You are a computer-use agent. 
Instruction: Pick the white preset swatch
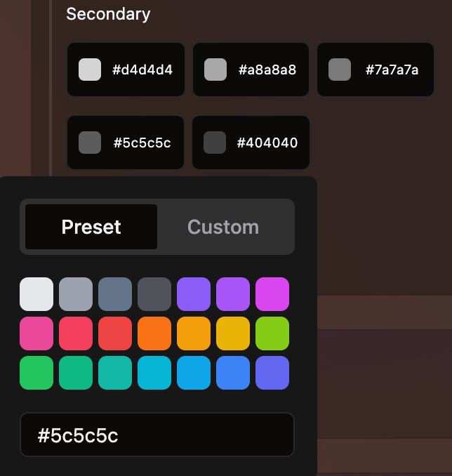(x=36, y=294)
